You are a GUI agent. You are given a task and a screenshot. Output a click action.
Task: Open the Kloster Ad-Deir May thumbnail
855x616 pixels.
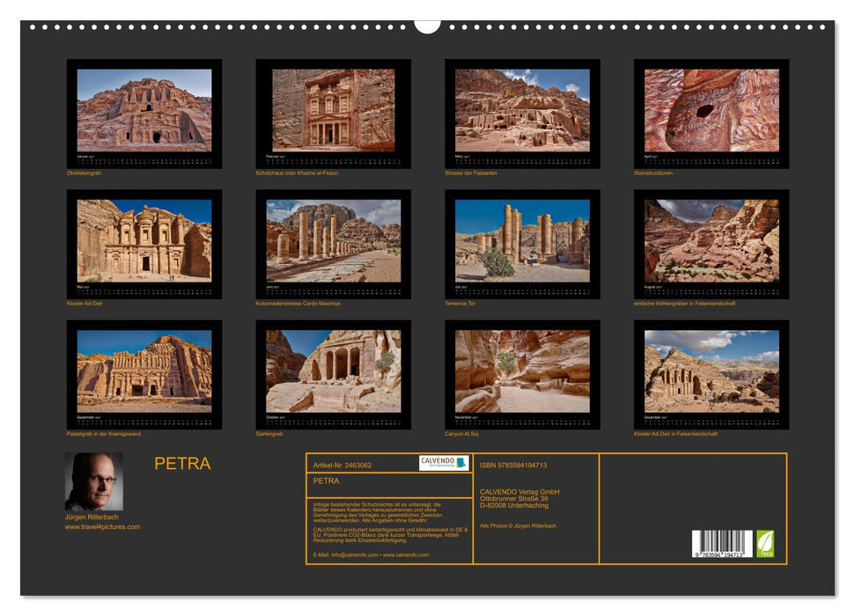(x=144, y=244)
